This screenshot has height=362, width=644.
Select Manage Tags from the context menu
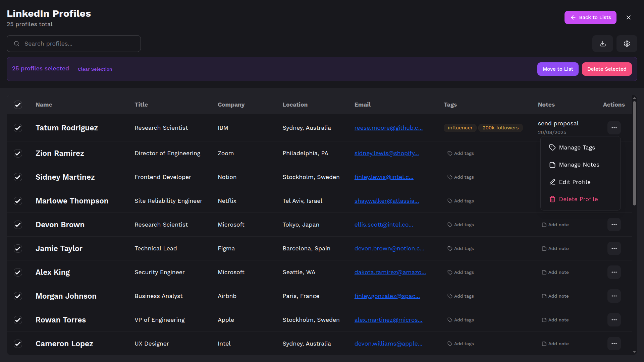(x=577, y=148)
